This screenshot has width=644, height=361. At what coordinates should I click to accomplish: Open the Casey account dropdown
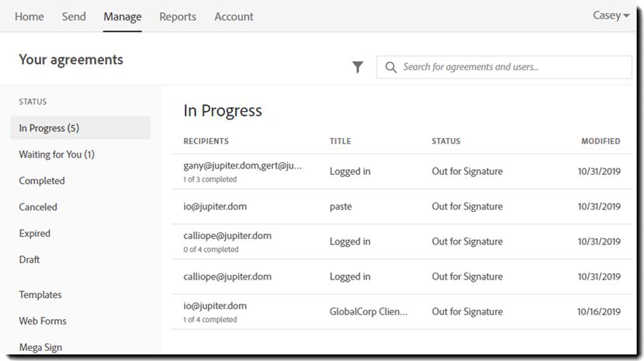[x=611, y=16]
